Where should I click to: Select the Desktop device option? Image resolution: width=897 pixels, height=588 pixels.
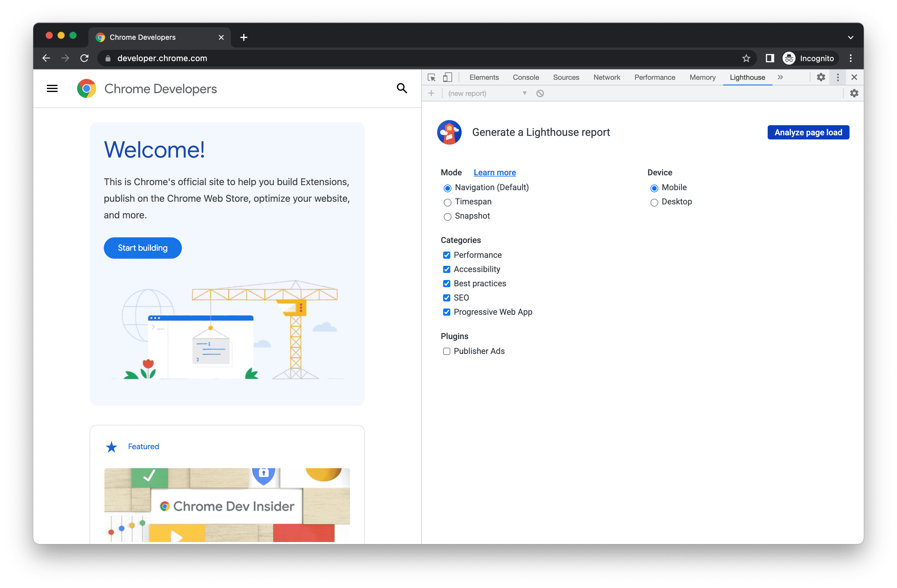[655, 201]
